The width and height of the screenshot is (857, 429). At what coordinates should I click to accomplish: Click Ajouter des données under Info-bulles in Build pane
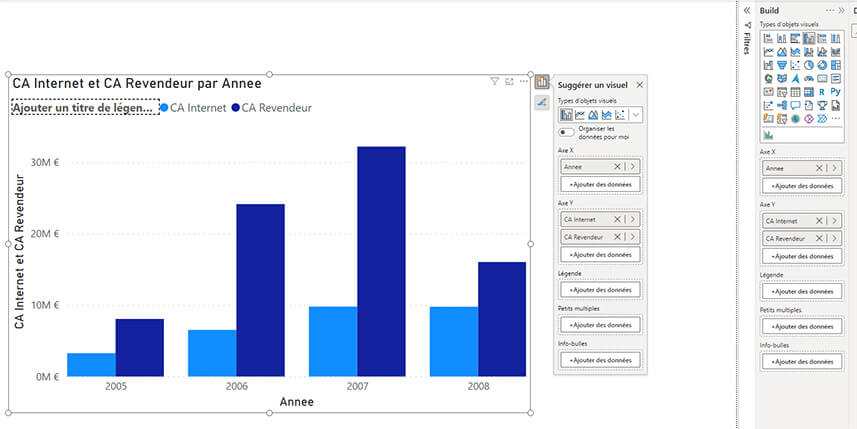[802, 362]
